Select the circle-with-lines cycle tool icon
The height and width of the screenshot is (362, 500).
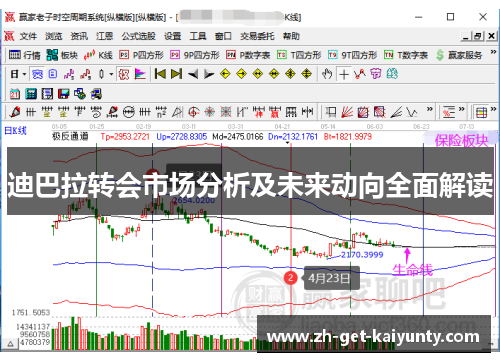(128, 112)
